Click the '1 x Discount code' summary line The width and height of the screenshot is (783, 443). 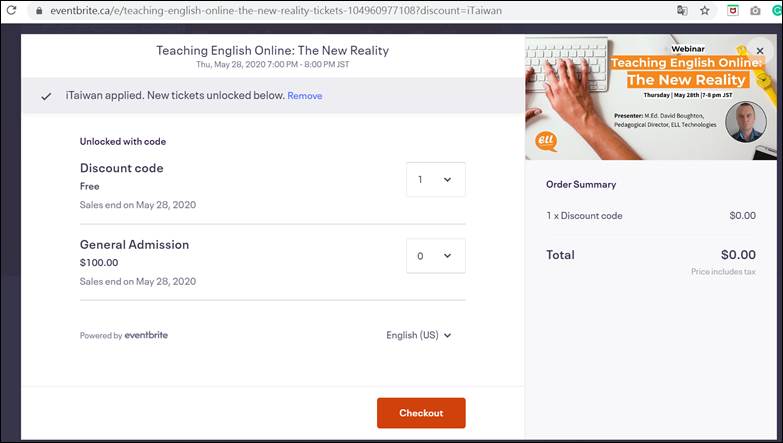click(x=584, y=216)
